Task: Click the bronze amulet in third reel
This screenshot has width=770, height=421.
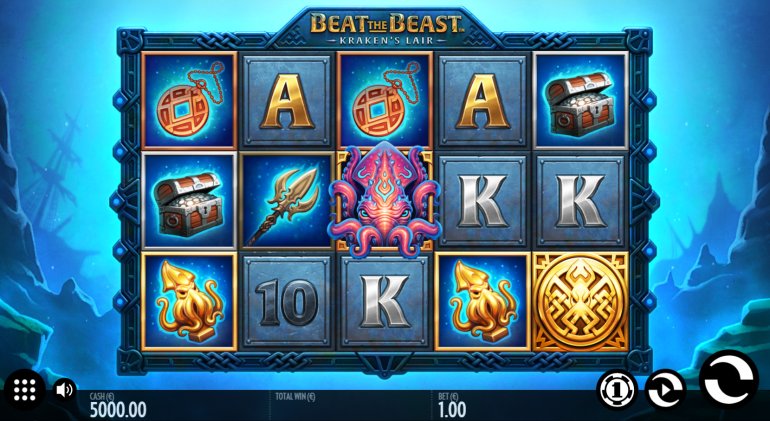Action: pyautogui.click(x=385, y=100)
